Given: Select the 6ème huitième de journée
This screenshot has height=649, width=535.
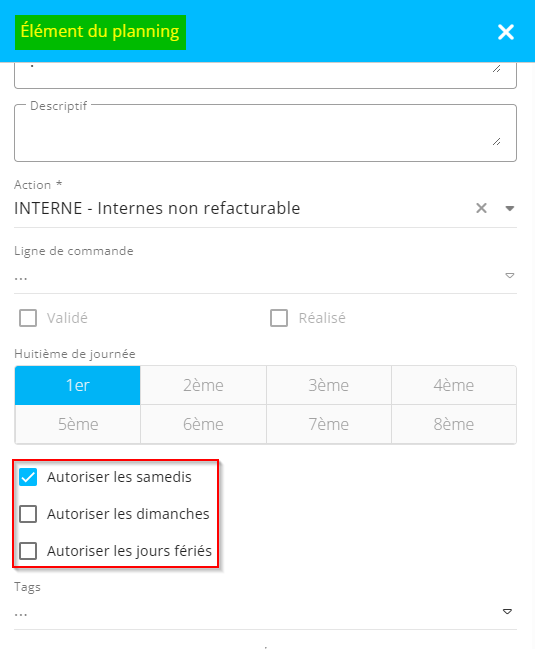Looking at the screenshot, I should (203, 424).
